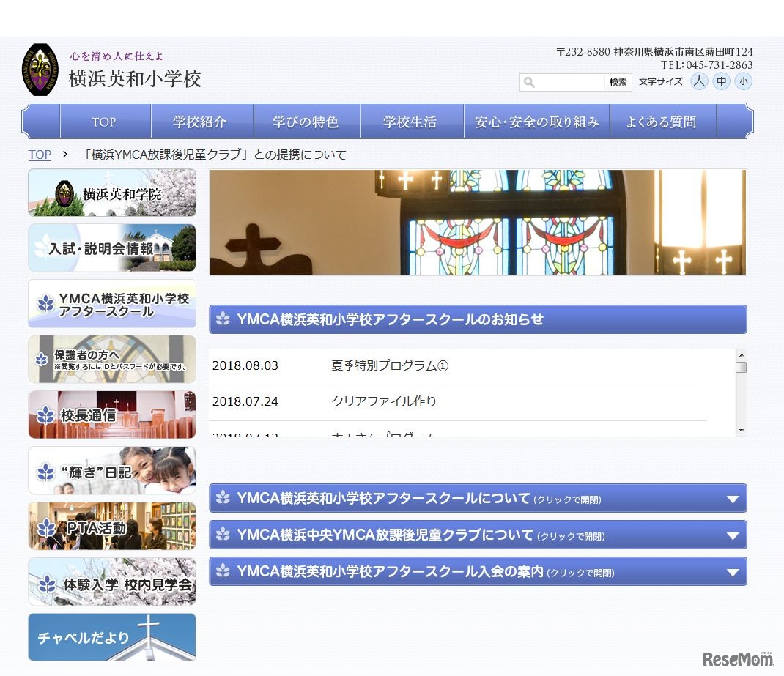Click the news list scrollbar down arrow
Image resolution: width=784 pixels, height=676 pixels.
(742, 430)
